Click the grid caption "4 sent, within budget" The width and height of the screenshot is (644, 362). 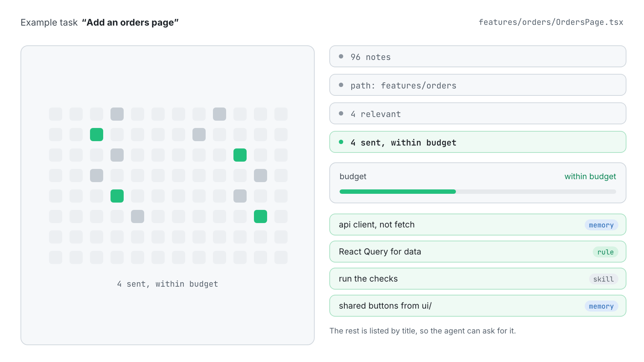point(168,284)
